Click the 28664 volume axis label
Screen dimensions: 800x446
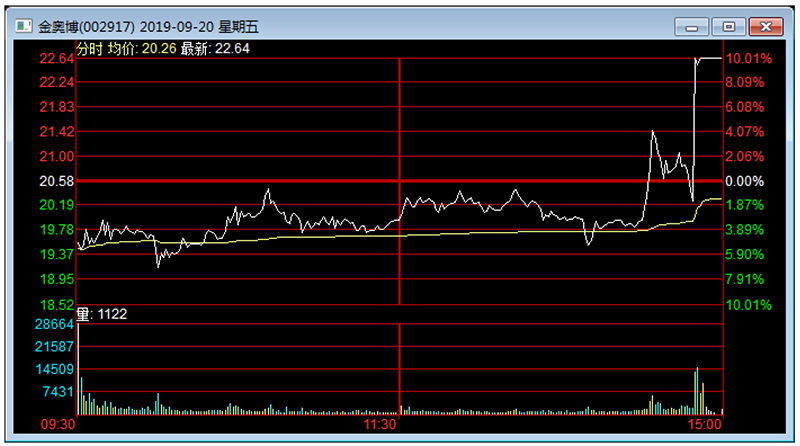point(54,325)
